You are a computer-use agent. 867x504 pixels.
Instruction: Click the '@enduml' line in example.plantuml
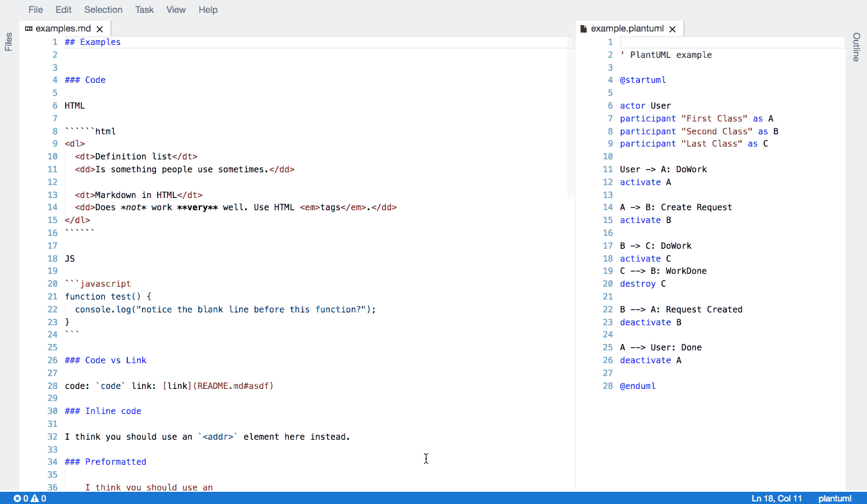(x=638, y=386)
